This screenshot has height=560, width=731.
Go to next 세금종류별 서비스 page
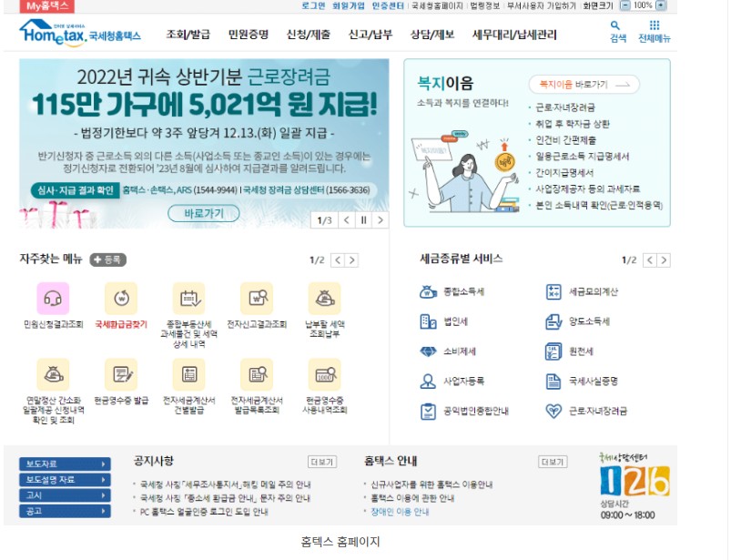click(x=664, y=260)
